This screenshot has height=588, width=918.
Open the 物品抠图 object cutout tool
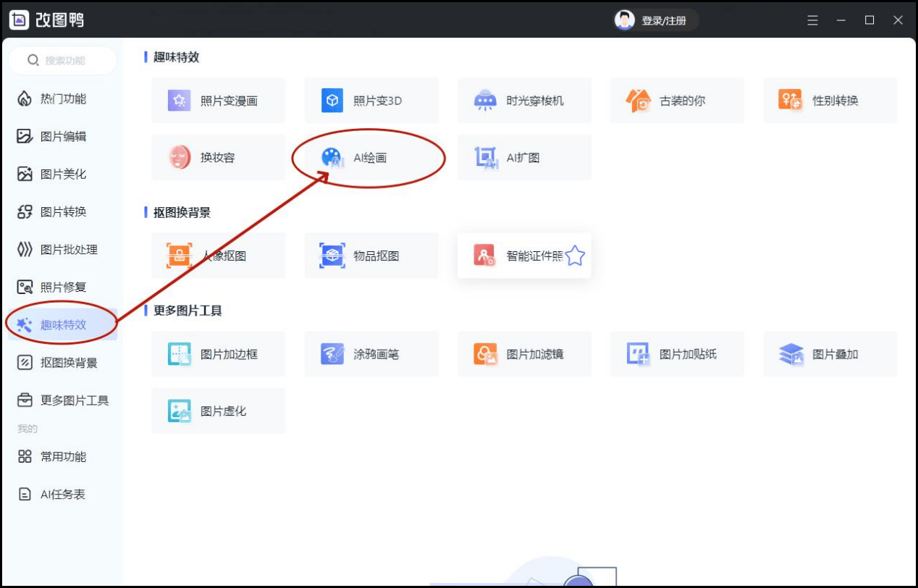371,256
